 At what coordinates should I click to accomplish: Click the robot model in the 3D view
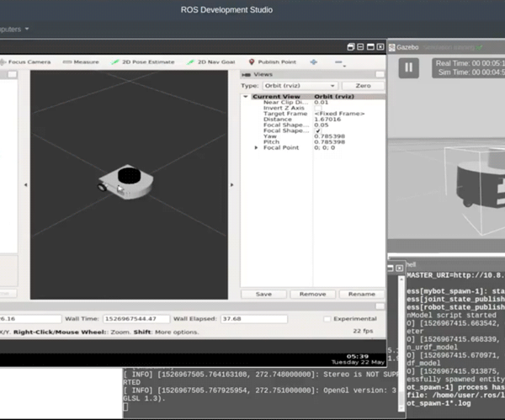click(126, 183)
